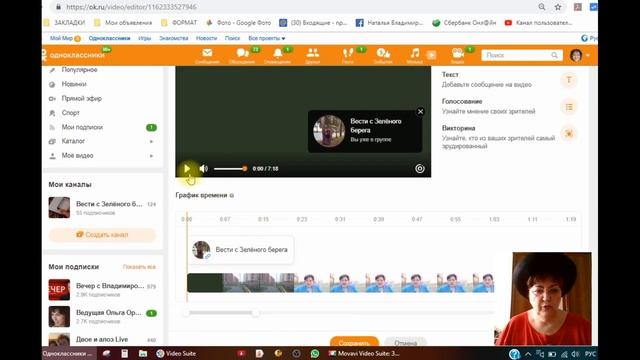Open the profile avatar dropdown arrow
This screenshot has width=640, height=360.
588,55
